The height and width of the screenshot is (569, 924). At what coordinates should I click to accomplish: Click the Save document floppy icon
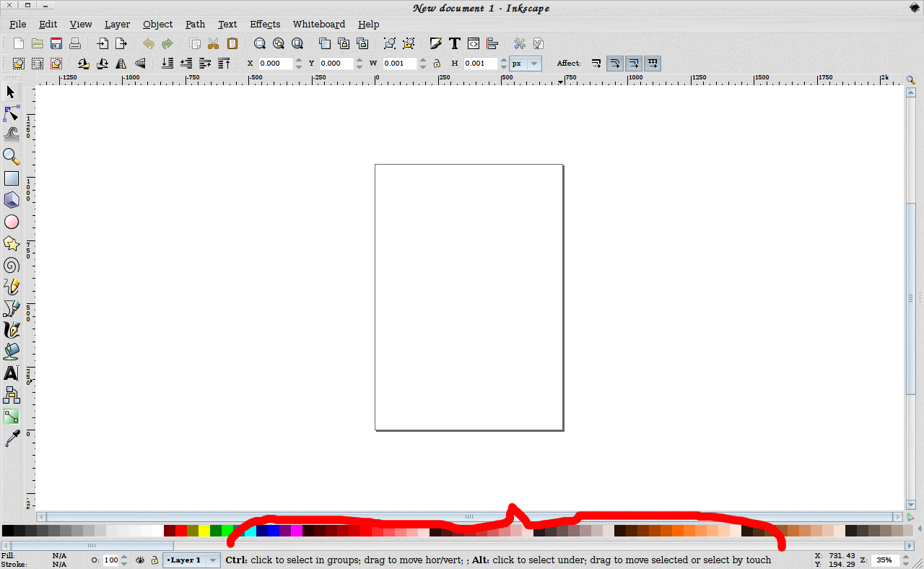point(56,43)
